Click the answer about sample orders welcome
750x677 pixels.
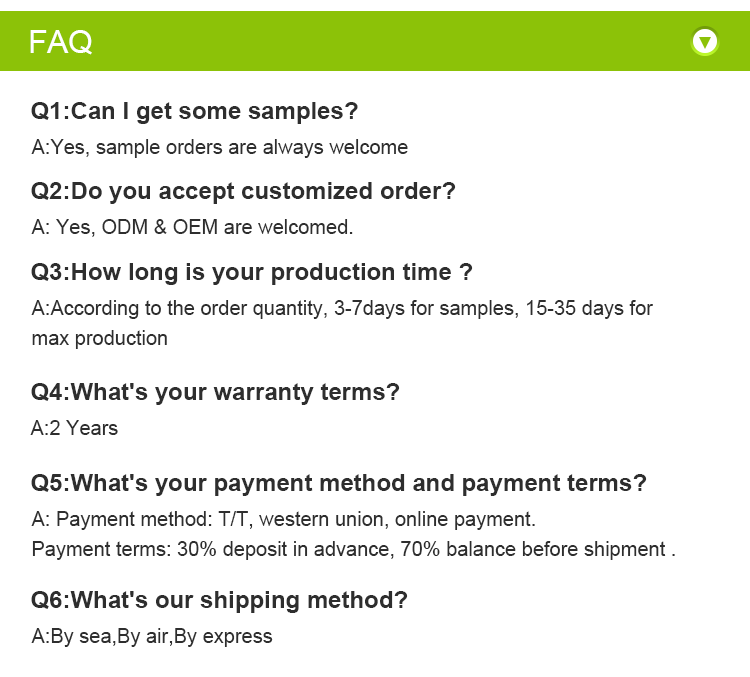[x=220, y=147]
